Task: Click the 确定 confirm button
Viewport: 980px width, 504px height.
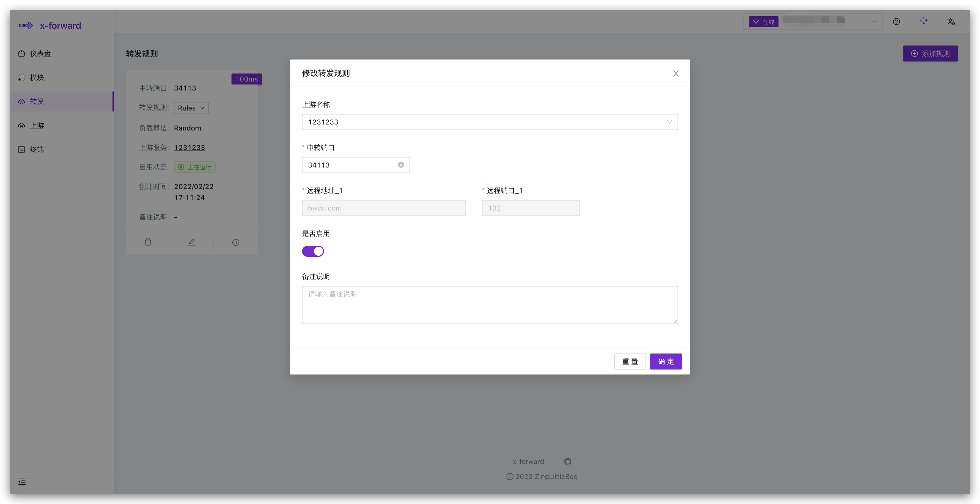Action: tap(665, 361)
